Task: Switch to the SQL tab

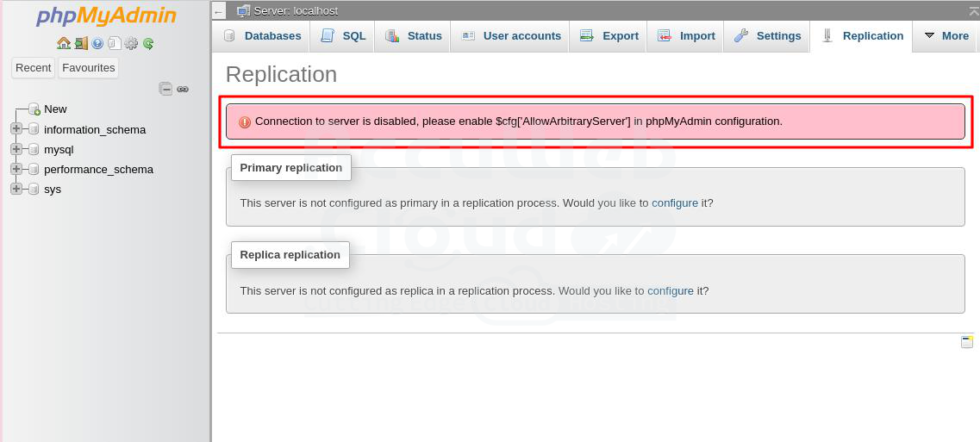Action: click(343, 36)
